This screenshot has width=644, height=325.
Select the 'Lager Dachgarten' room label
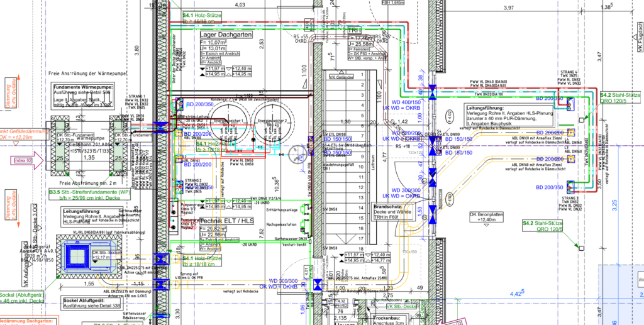(226, 35)
